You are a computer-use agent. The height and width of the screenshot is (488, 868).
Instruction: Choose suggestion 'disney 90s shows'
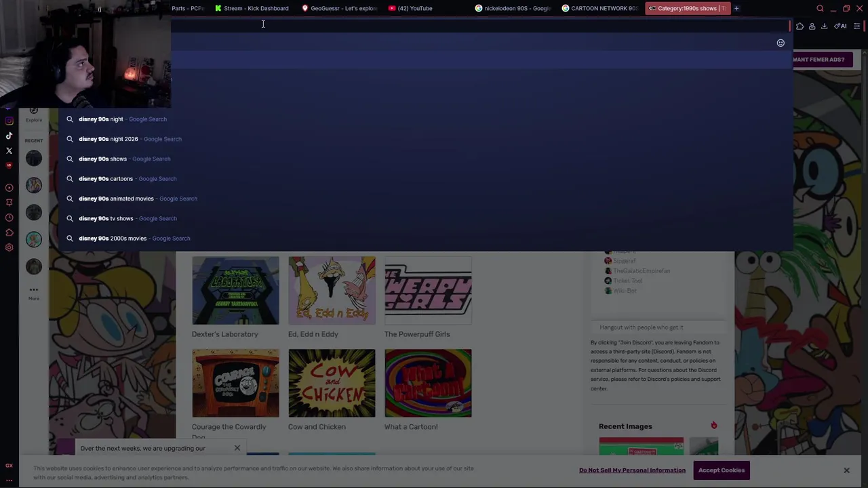coord(425,159)
